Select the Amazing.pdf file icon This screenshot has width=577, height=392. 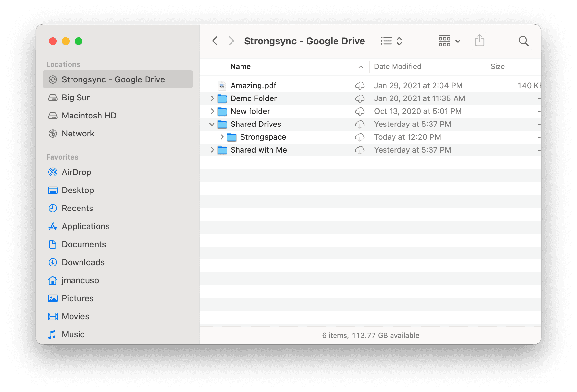coord(222,86)
